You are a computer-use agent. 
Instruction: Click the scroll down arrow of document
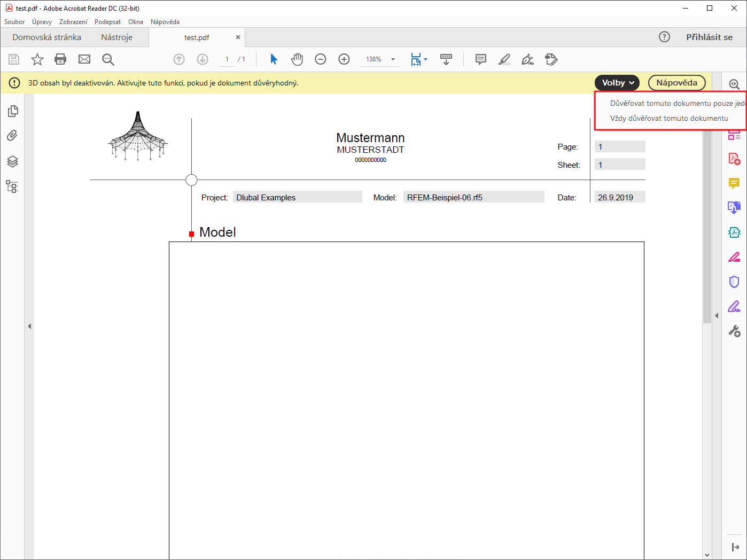click(x=707, y=555)
